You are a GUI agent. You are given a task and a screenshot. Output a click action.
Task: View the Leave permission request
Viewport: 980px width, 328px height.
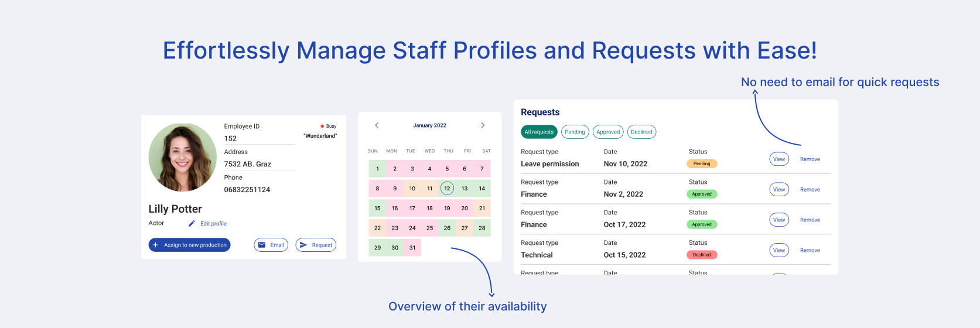click(778, 159)
